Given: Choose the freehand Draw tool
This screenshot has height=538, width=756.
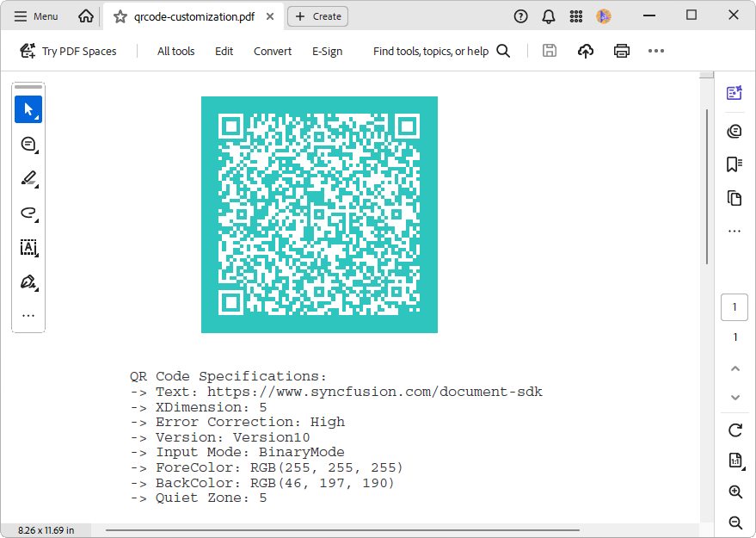Looking at the screenshot, I should tap(28, 213).
